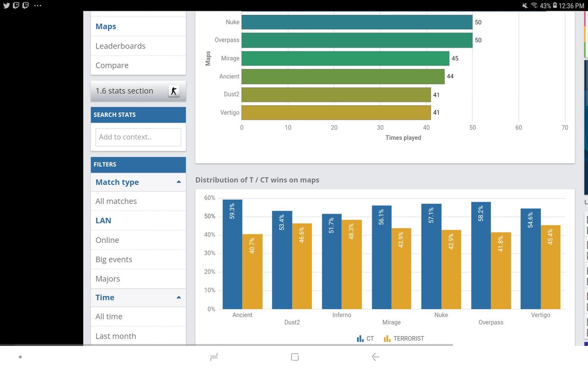Select the All matches filter

(x=138, y=201)
